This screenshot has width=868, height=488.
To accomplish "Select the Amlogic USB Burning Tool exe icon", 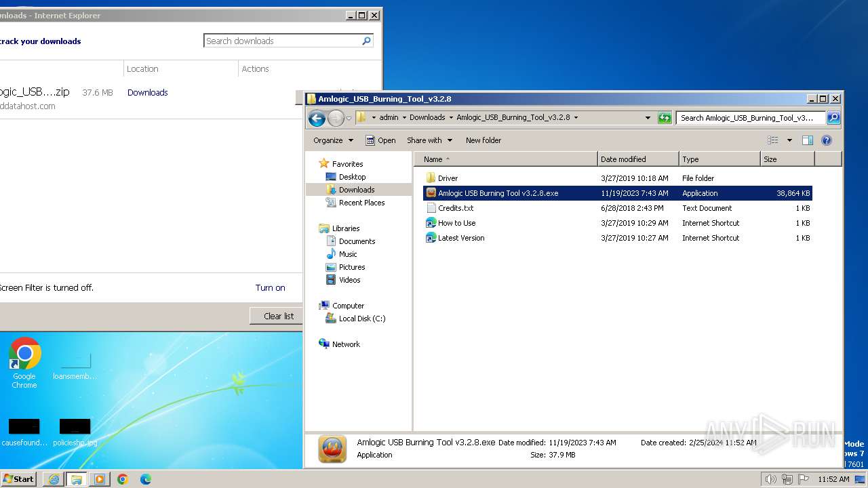I will (431, 193).
